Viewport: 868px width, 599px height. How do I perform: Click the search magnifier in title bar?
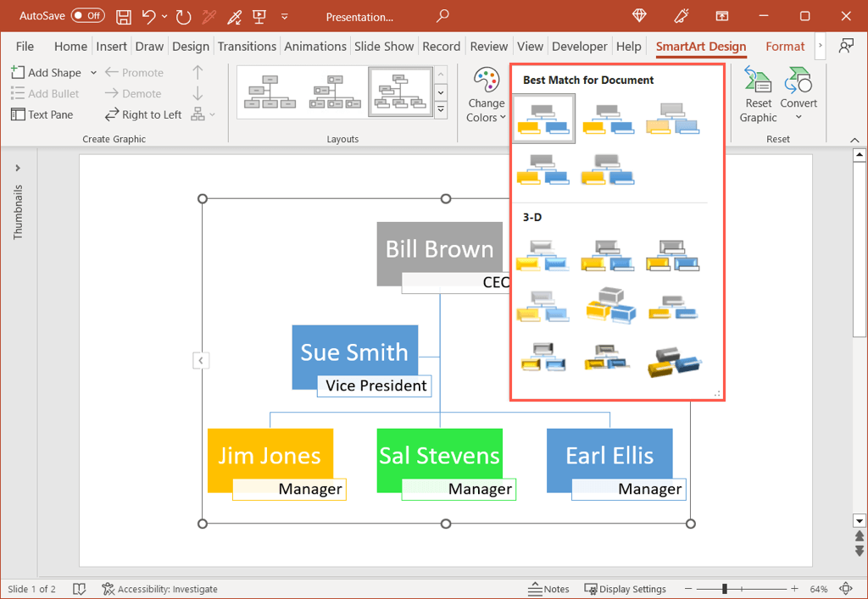[442, 16]
